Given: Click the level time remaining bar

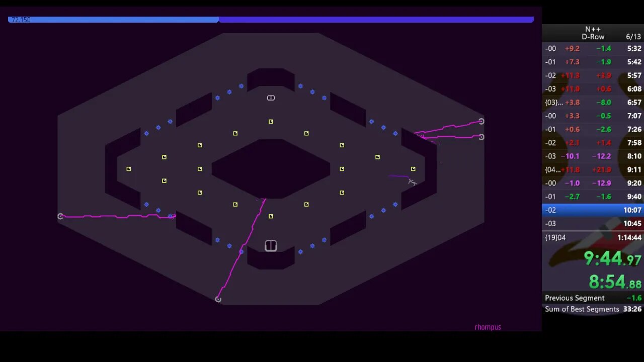Looking at the screenshot, I should point(271,20).
